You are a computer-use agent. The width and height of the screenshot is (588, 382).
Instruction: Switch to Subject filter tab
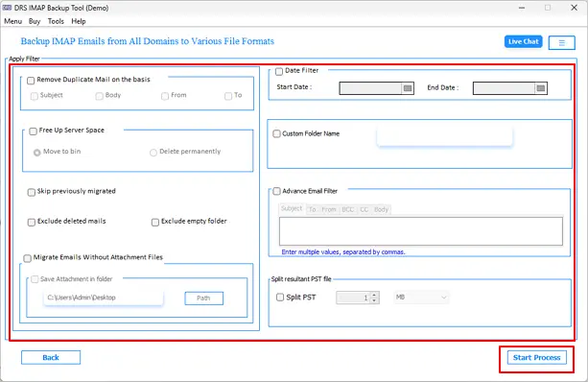click(x=292, y=208)
